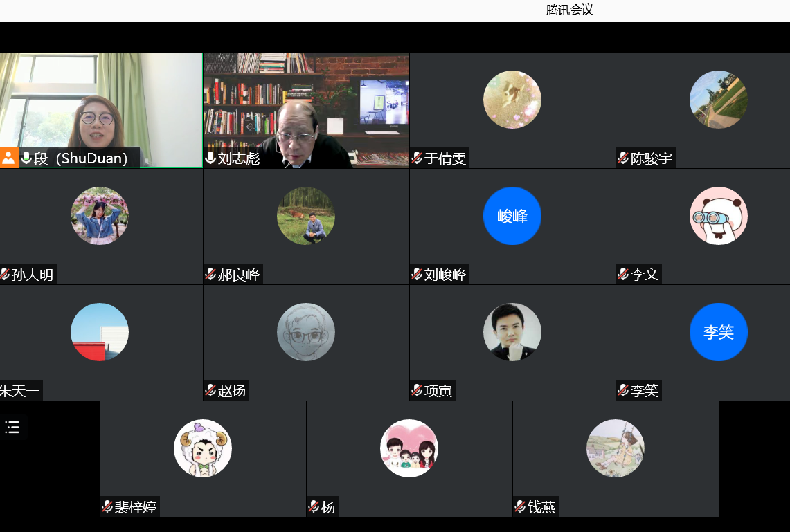Screen dimensions: 790x532
Task: Click 裴梓婷's cartoon sheep avatar
Action: pos(203,448)
